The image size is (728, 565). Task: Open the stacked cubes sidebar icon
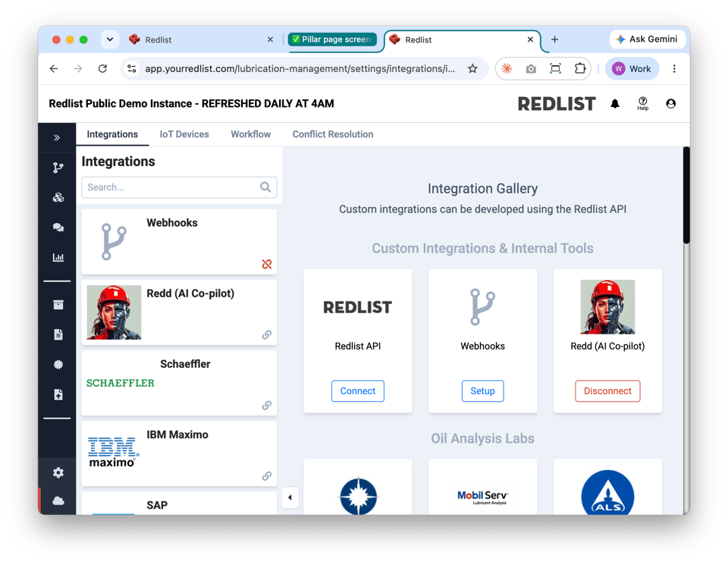pos(58,198)
